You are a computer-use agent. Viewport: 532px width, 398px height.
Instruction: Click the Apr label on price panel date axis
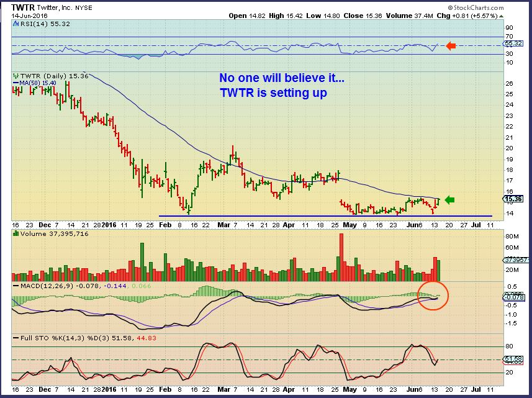(289, 225)
